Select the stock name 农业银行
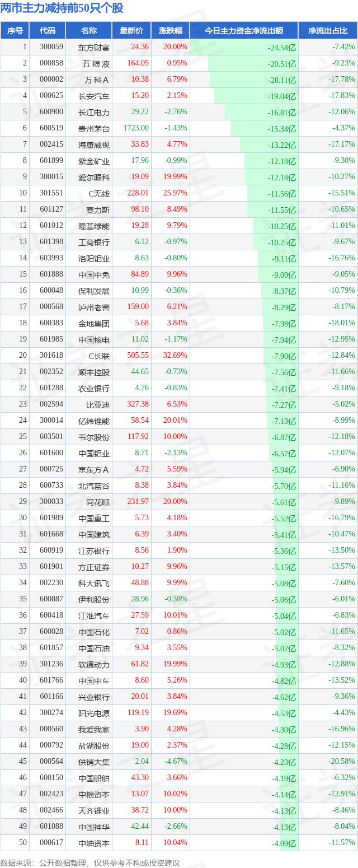This screenshot has height=868, width=358. click(94, 388)
